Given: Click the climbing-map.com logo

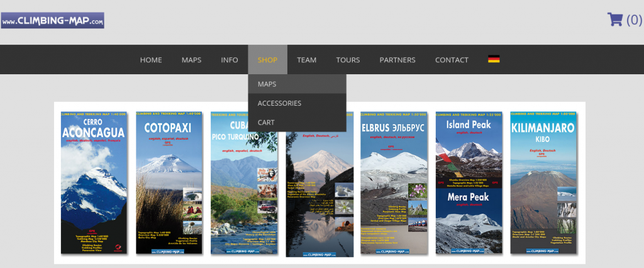Looking at the screenshot, I should coord(53,21).
